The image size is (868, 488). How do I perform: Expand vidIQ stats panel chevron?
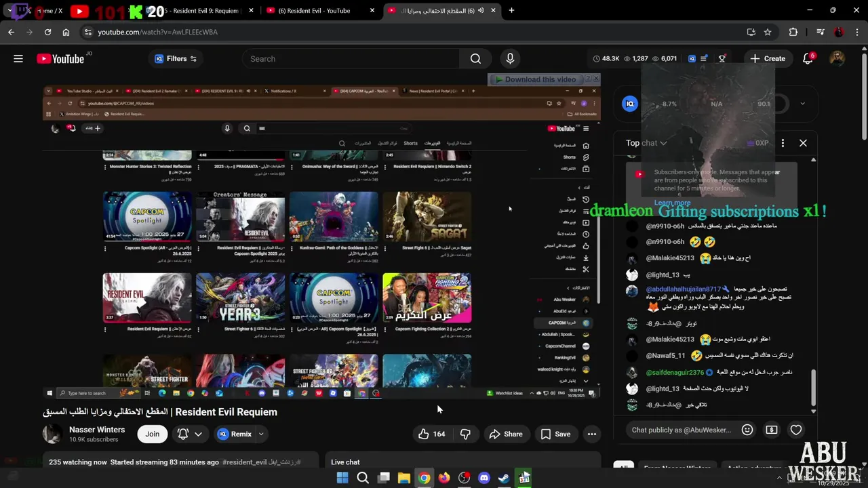click(x=802, y=104)
